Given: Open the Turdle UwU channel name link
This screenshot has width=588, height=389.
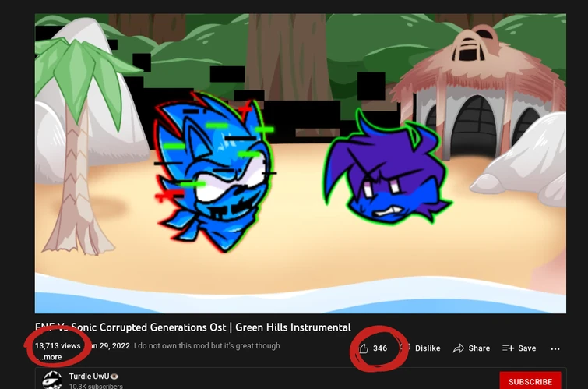Looking at the screenshot, I should click(90, 377).
